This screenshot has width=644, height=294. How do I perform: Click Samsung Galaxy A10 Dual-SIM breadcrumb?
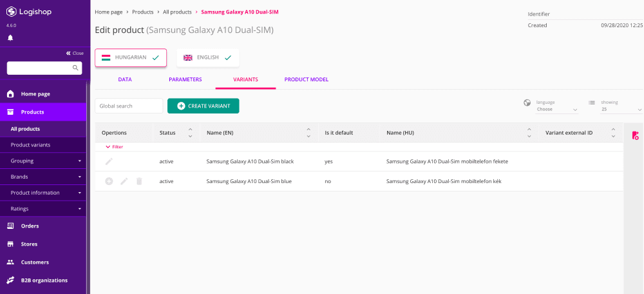pyautogui.click(x=240, y=12)
